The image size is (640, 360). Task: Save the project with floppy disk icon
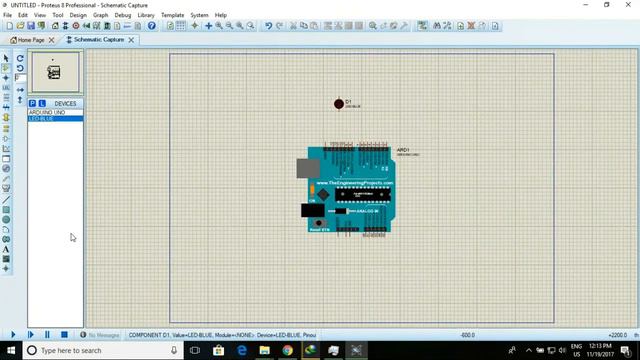point(31,26)
